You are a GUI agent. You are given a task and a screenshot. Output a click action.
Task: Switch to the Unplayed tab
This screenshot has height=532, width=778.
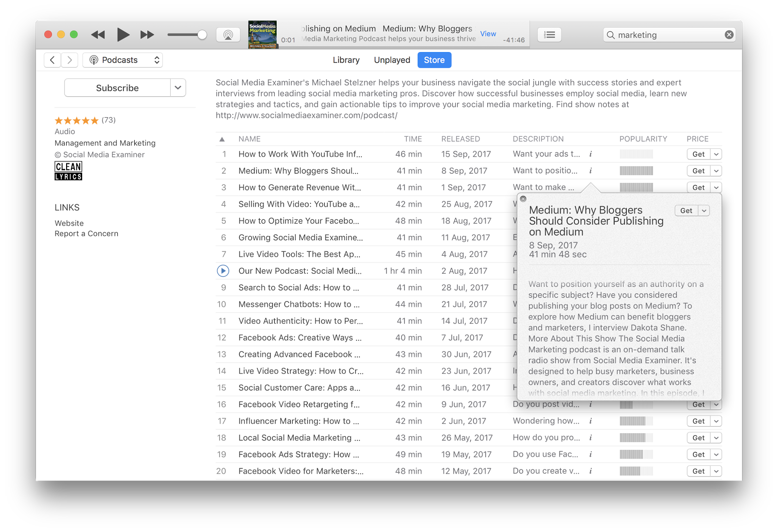coord(392,60)
